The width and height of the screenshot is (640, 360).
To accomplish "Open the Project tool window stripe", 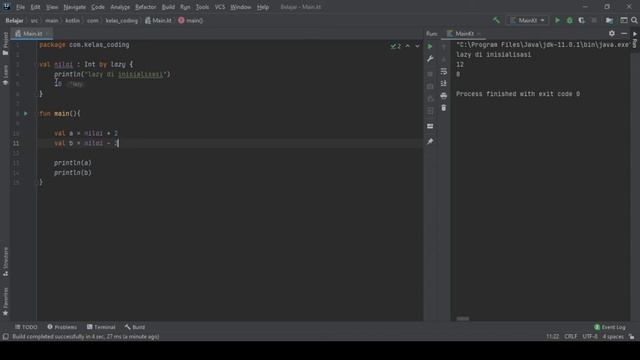I will pos(5,44).
